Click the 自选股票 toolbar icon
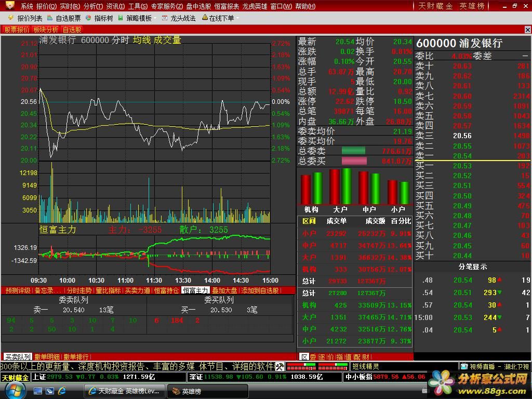Image resolution: width=532 pixels, height=399 pixels. tap(50, 18)
